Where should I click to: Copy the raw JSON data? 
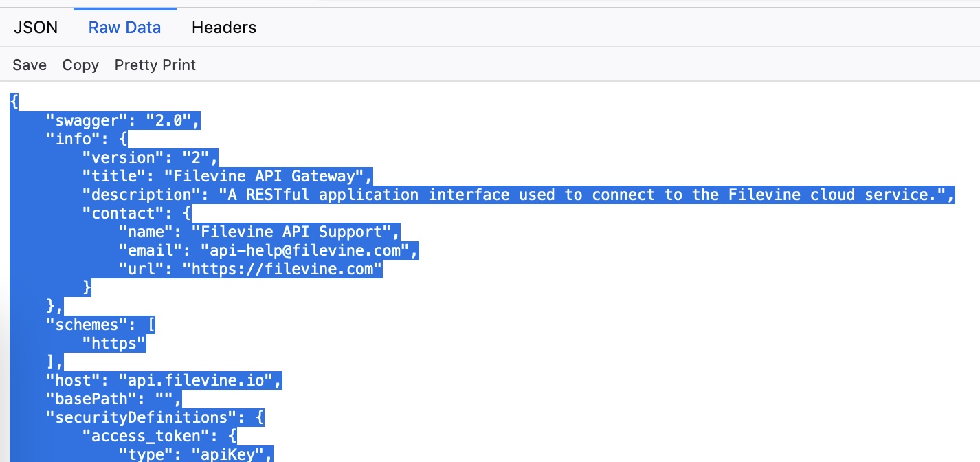pyautogui.click(x=80, y=65)
